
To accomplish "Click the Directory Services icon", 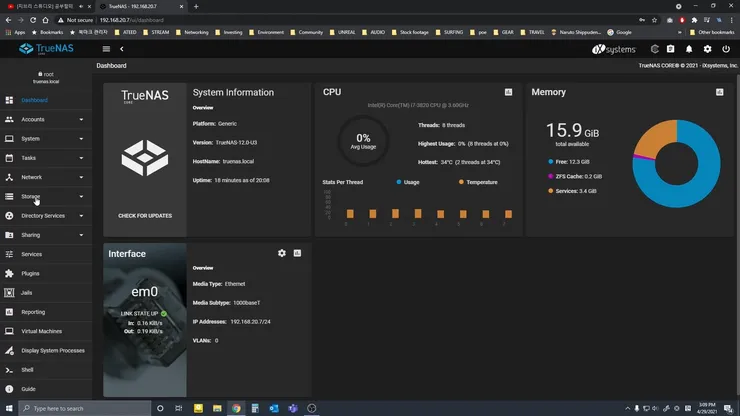I will [x=9, y=216].
